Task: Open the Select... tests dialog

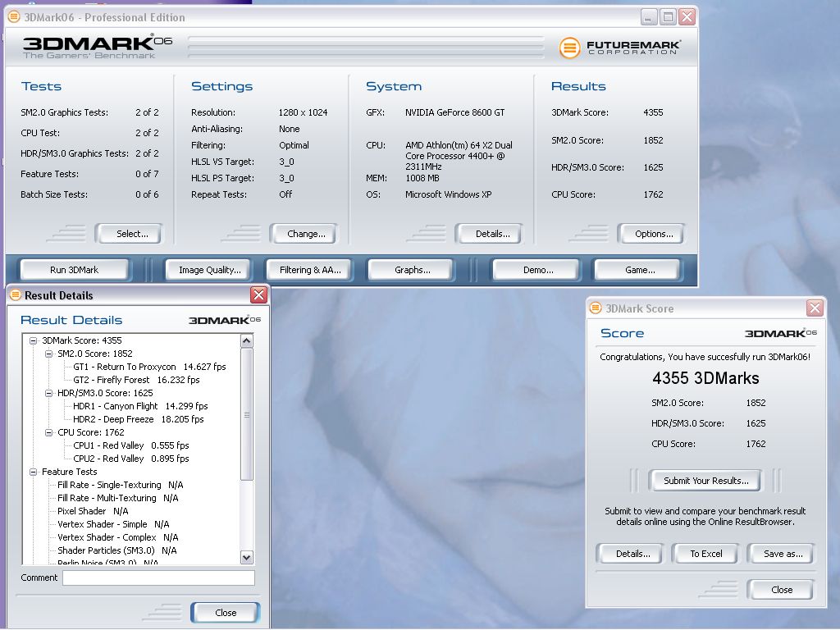Action: (x=129, y=234)
